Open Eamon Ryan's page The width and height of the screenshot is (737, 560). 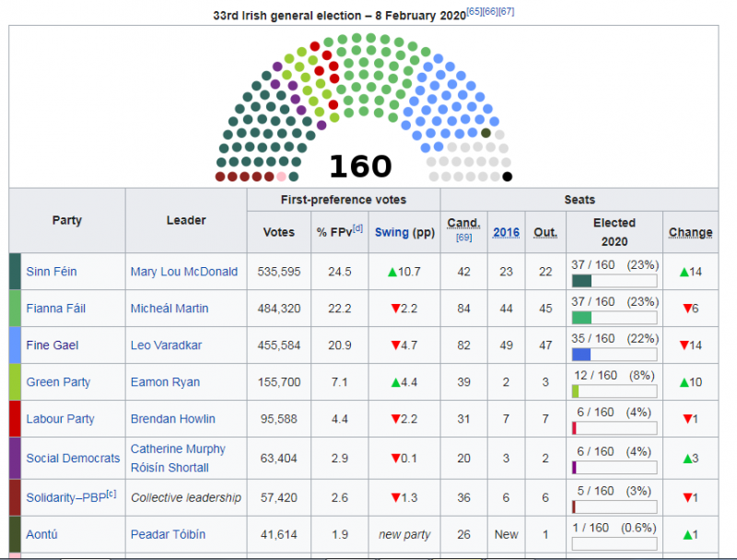[x=165, y=382]
